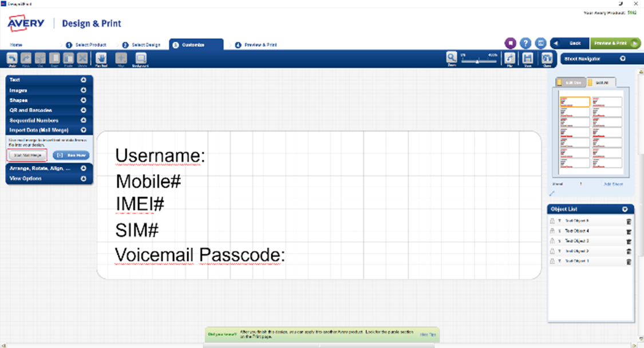644x348 pixels.
Task: Open the Background tool in the toolbar
Action: tap(141, 58)
